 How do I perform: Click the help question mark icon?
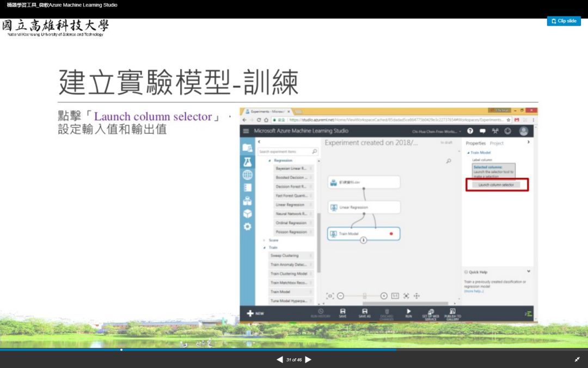(470, 131)
